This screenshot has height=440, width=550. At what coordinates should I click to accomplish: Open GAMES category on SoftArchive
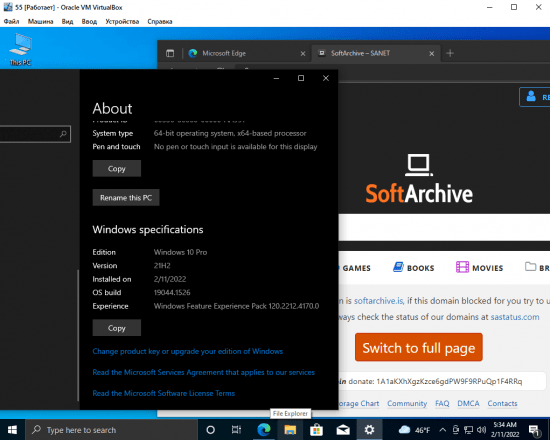(356, 268)
